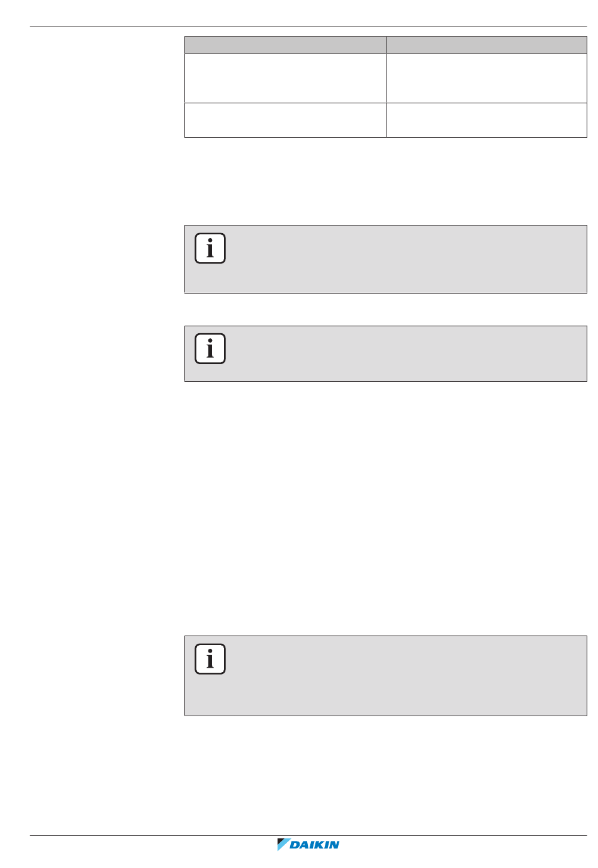Viewport: 598px width, 868px height.
Task: Select the shorter right cell in the last table row
Action: (487, 120)
